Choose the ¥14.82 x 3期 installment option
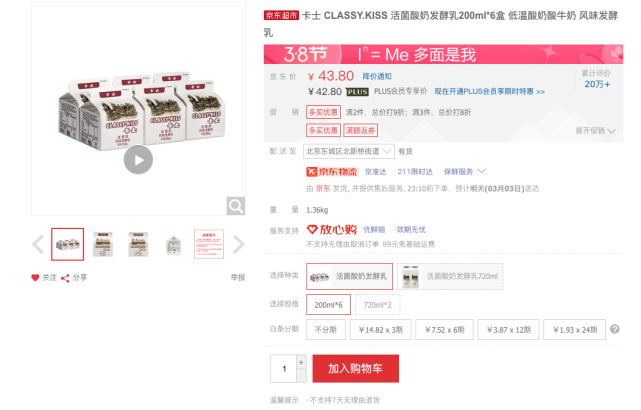 (380, 330)
